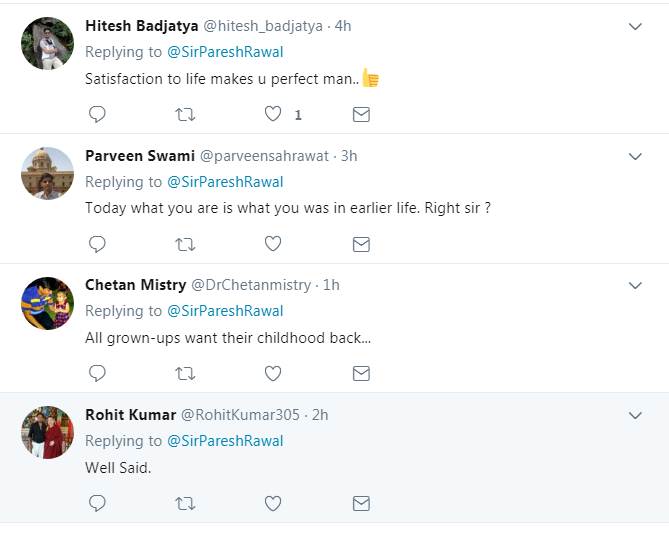Reply to Hitesh Badjatya's tweet
Image resolution: width=669 pixels, height=533 pixels.
[x=97, y=115]
